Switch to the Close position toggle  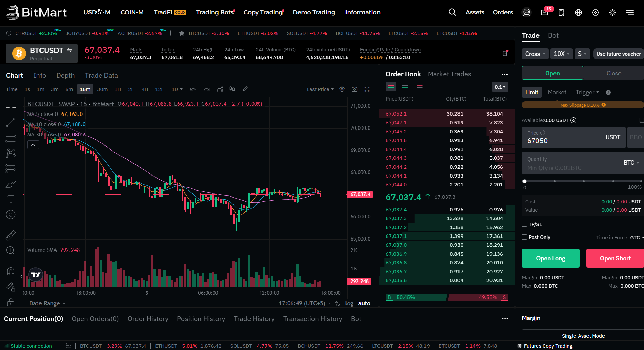coord(613,73)
